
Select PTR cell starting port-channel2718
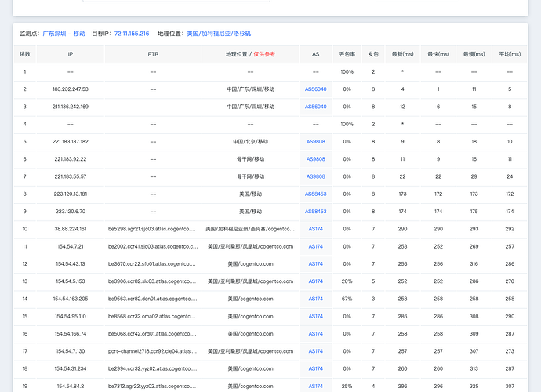(153, 351)
